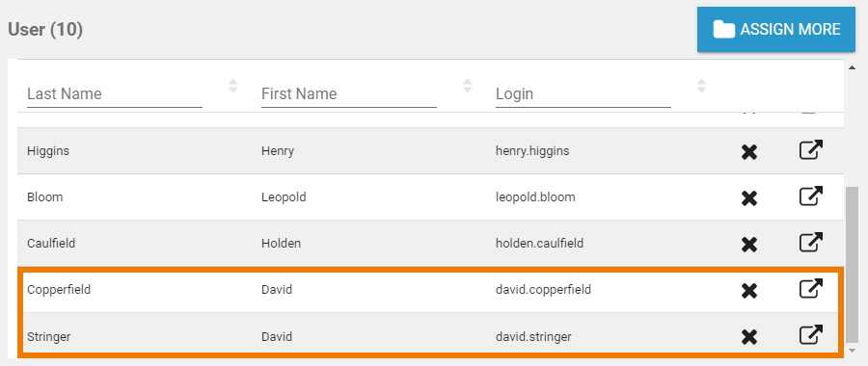Screen dimensions: 868x366
Task: Sort by Login column arrows
Action: 702,86
